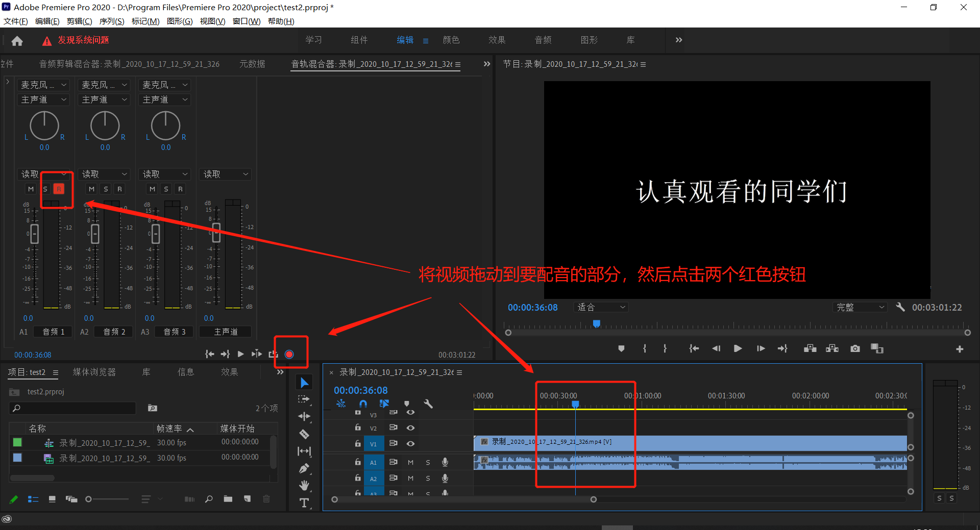Select the Razor tool in the toolbox
This screenshot has height=530, width=980.
click(304, 434)
